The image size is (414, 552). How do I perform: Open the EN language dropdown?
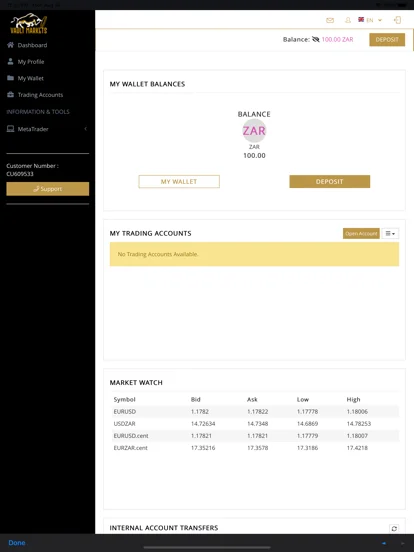(370, 20)
